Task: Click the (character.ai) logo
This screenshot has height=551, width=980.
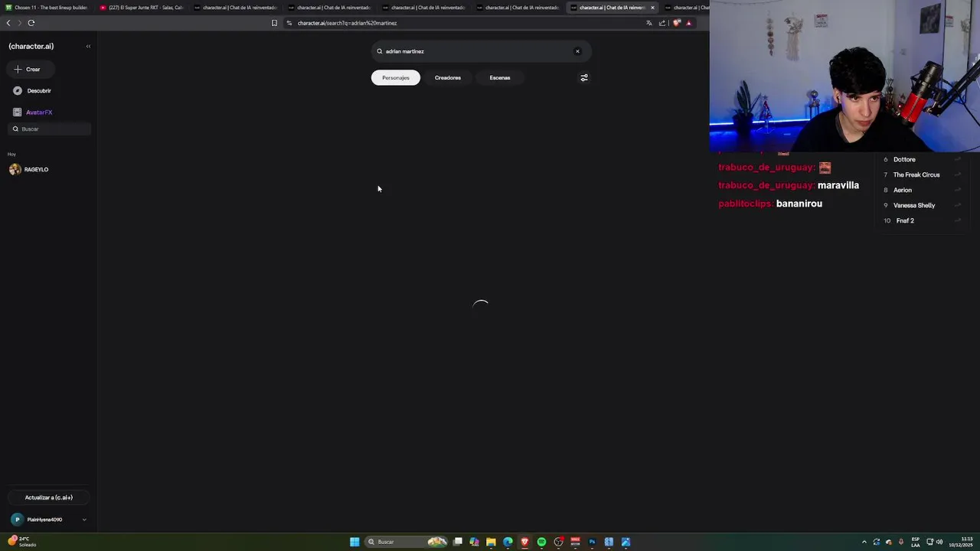Action: click(x=31, y=46)
